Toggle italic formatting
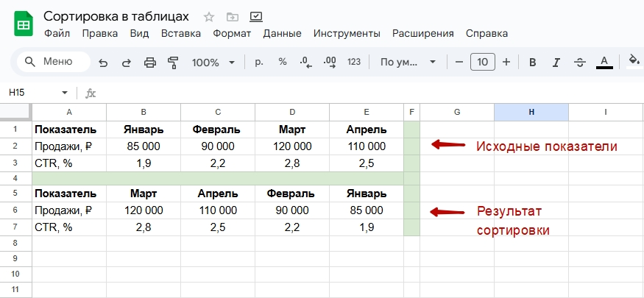The height and width of the screenshot is (298, 644). 556,63
